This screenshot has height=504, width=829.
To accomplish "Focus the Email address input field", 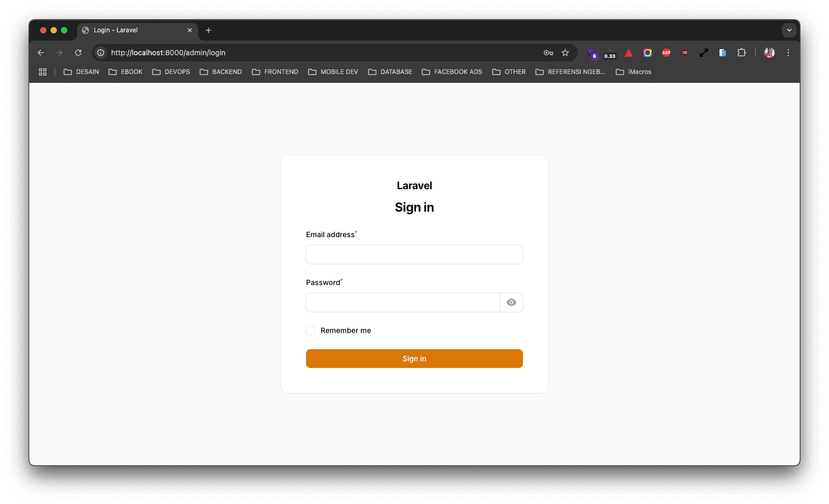I will [414, 254].
